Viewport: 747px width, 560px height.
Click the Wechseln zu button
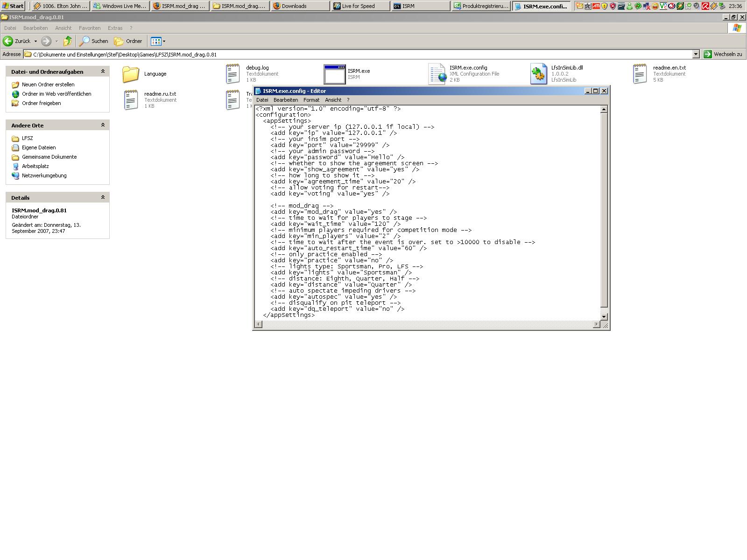(x=723, y=54)
